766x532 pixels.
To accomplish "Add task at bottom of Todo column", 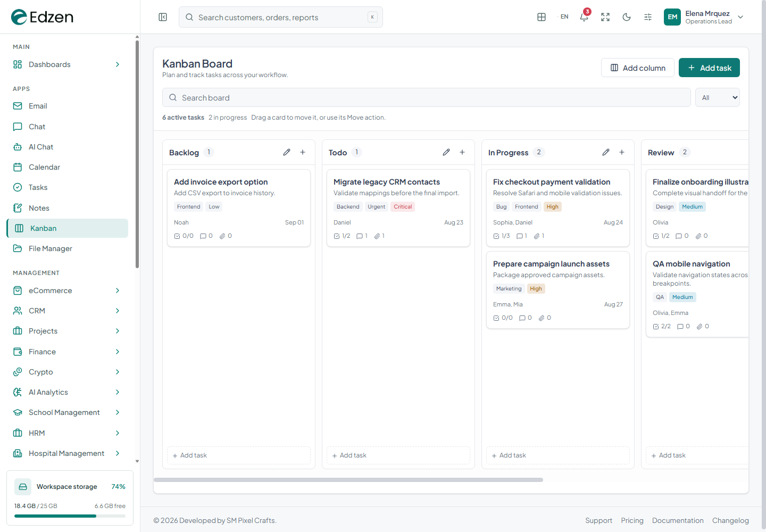I will click(x=398, y=455).
